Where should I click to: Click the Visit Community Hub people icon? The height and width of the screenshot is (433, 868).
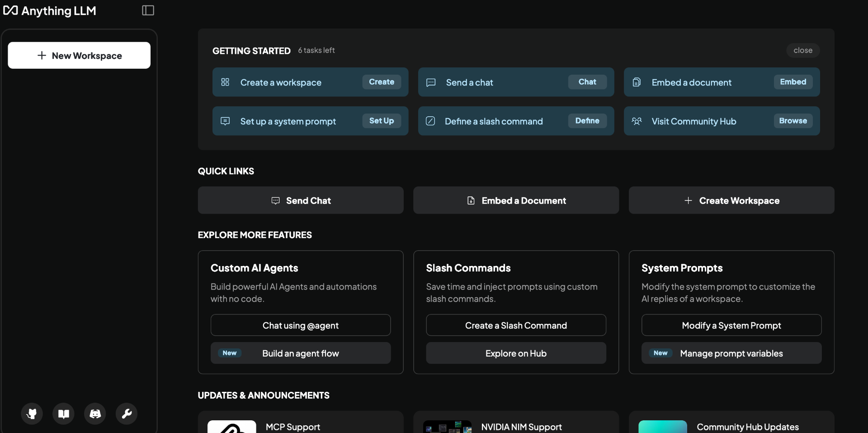tap(637, 121)
